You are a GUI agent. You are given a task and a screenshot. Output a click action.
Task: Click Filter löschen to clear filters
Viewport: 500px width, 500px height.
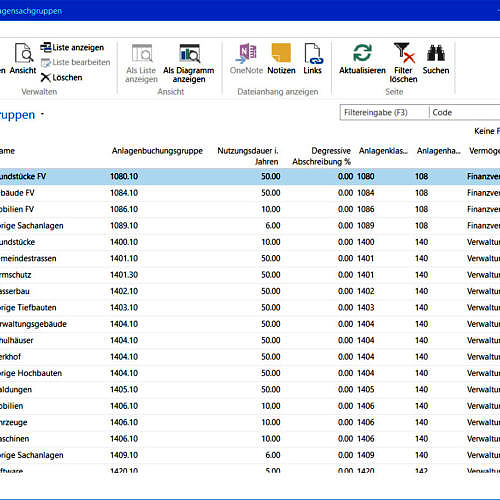point(403,63)
